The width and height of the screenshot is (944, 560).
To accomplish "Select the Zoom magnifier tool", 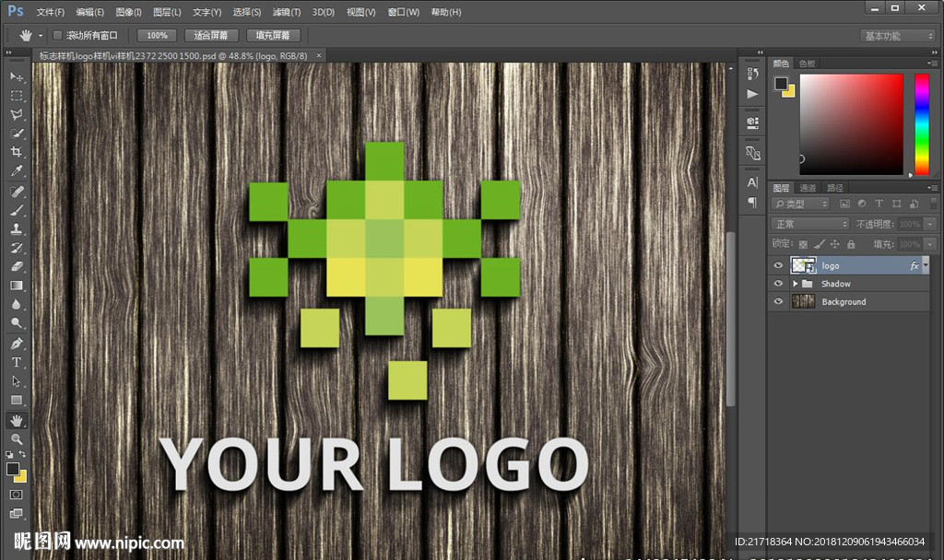I will click(17, 439).
